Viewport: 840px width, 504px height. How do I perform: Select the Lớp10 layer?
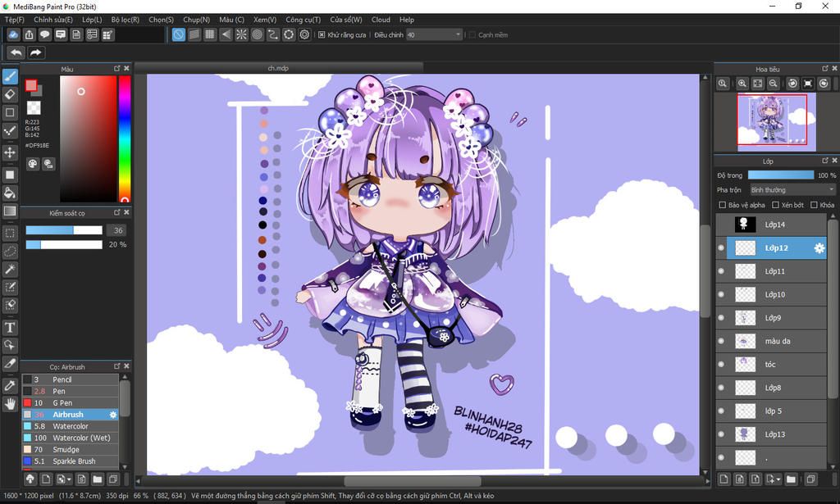(771, 294)
